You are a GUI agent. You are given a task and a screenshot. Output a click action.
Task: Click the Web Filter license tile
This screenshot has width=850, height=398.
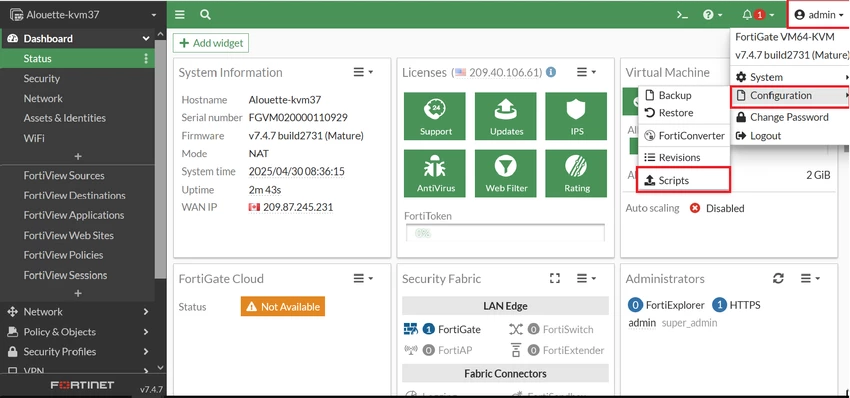tap(506, 173)
